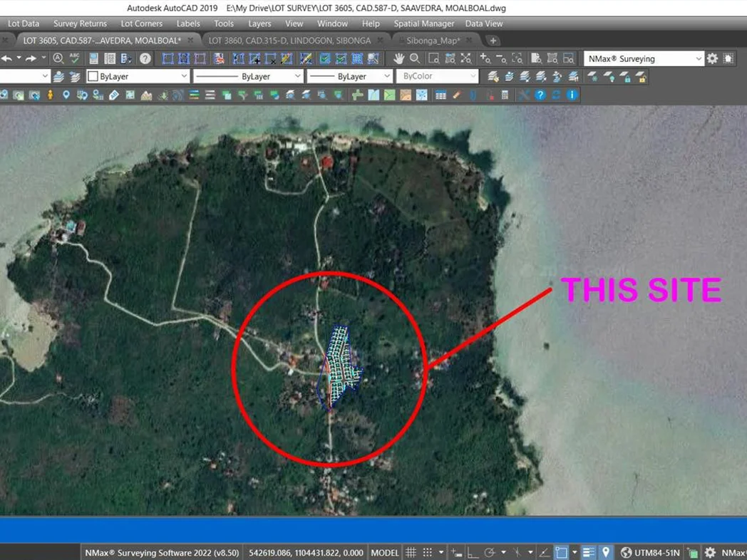This screenshot has height=560, width=747.
Task: Toggle ortho mode in status bar
Action: 473,552
